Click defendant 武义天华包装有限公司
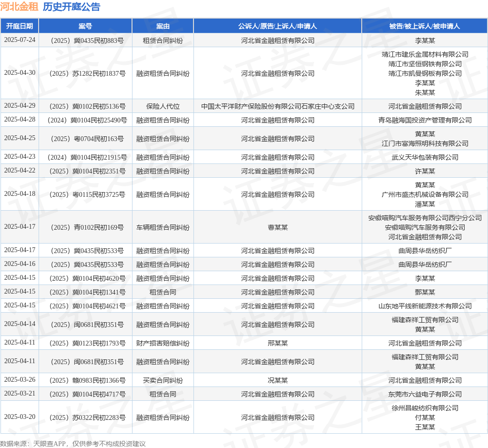 [x=425, y=158]
